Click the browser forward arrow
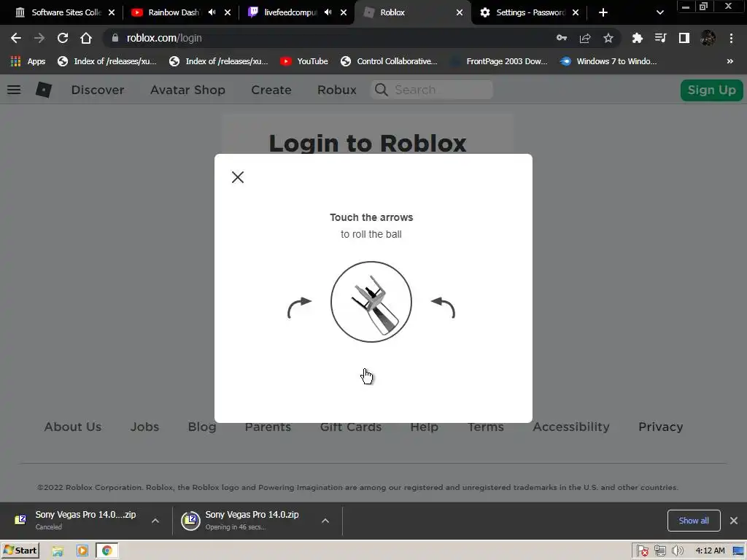This screenshot has width=747, height=560. (x=39, y=38)
